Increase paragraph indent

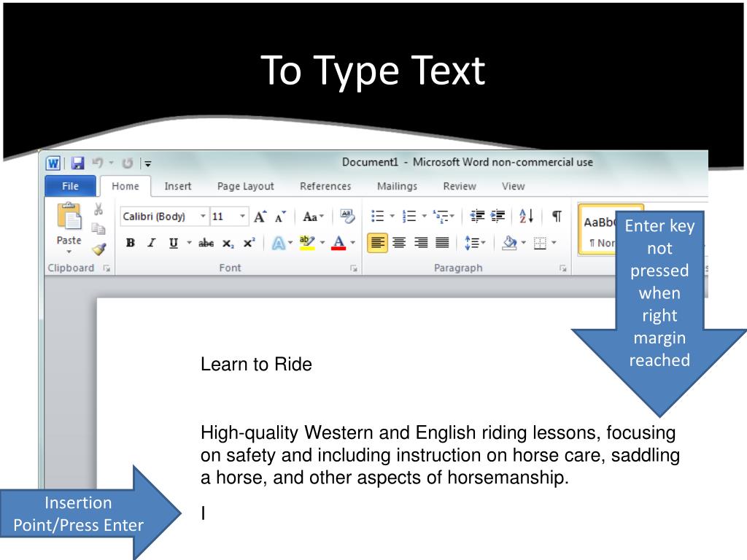coord(498,216)
